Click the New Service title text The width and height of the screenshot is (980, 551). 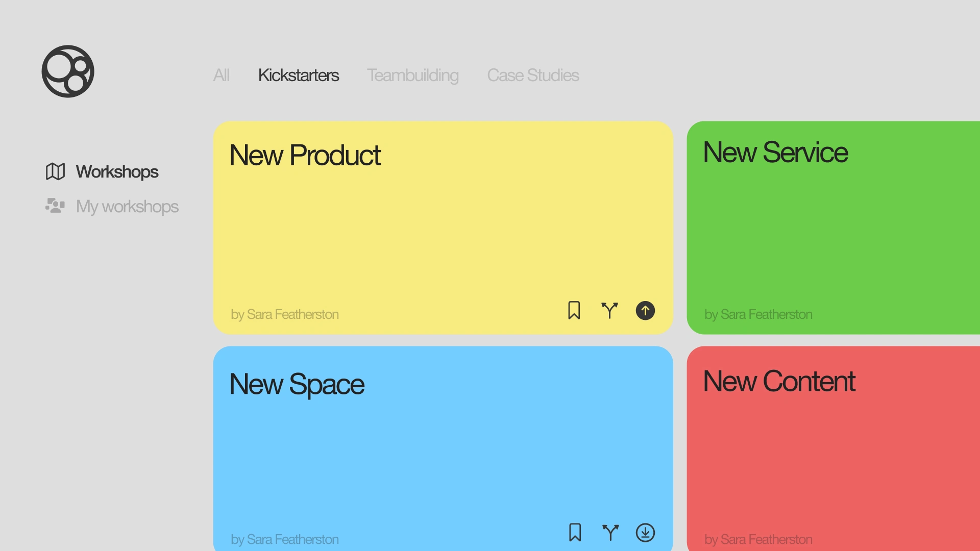click(775, 152)
